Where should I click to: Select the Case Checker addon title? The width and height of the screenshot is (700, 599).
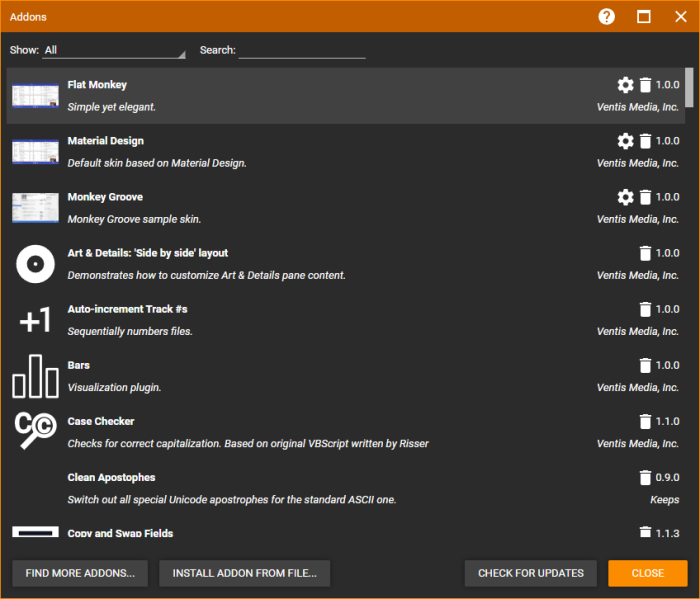coord(101,422)
